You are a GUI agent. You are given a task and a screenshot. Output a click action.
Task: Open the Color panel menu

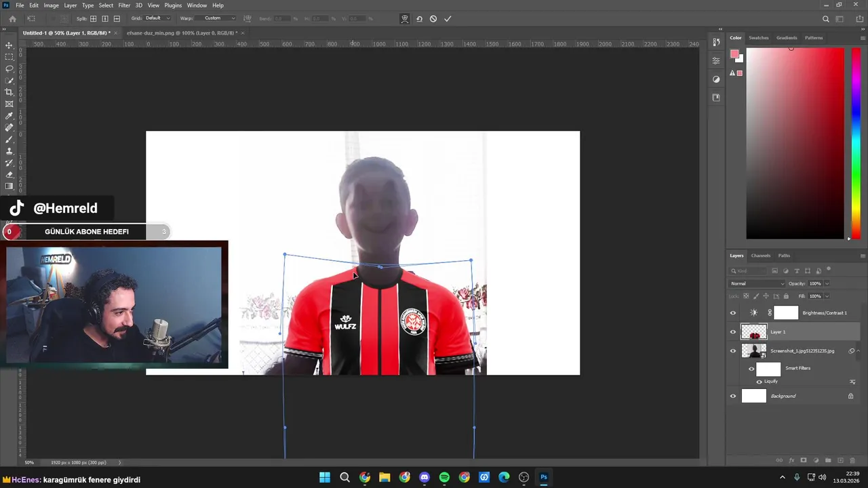[863, 37]
